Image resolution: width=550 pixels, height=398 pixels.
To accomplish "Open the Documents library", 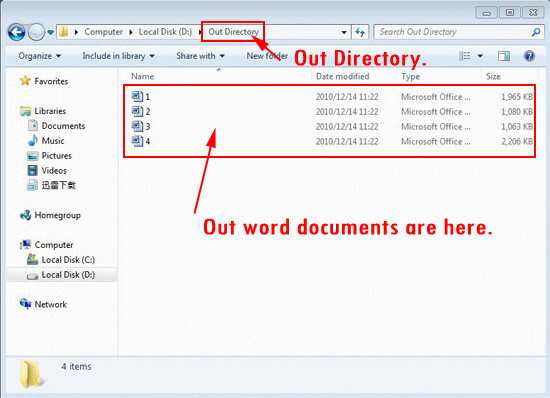I will click(63, 126).
